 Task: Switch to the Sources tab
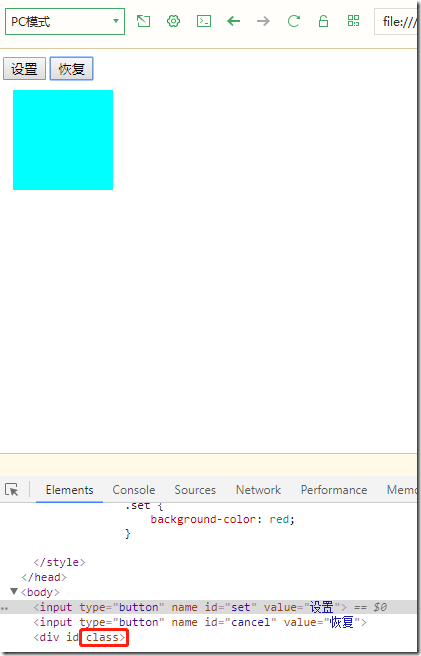click(195, 490)
